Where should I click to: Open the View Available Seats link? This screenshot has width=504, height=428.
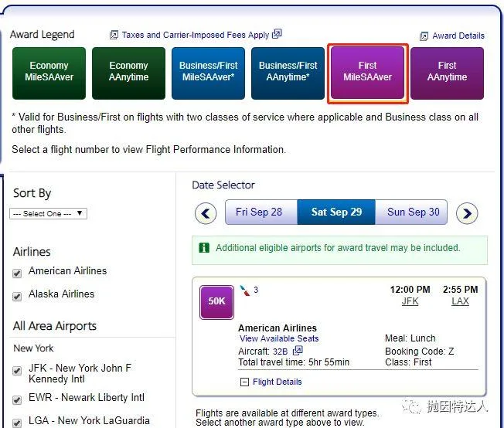[278, 338]
